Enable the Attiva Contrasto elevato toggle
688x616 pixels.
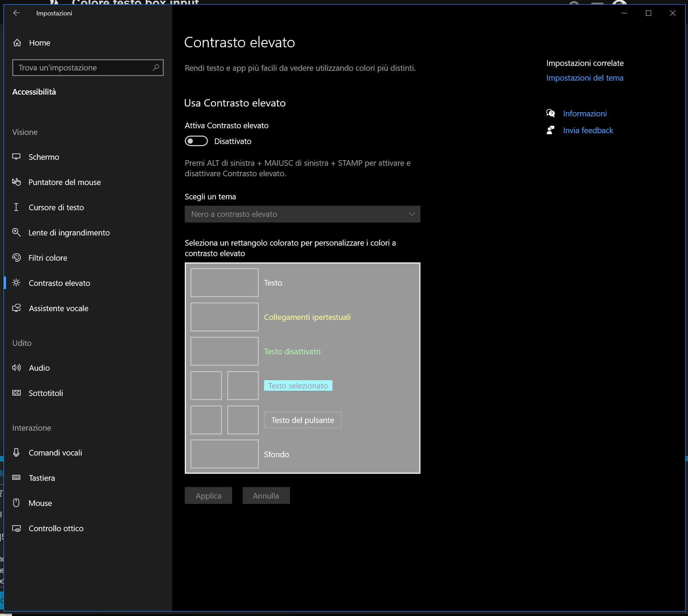[196, 141]
